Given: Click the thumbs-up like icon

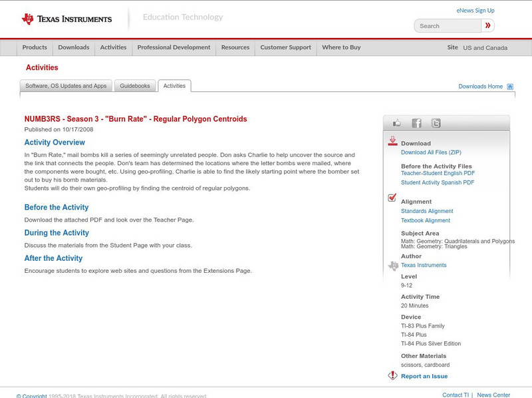Looking at the screenshot, I should [x=396, y=123].
